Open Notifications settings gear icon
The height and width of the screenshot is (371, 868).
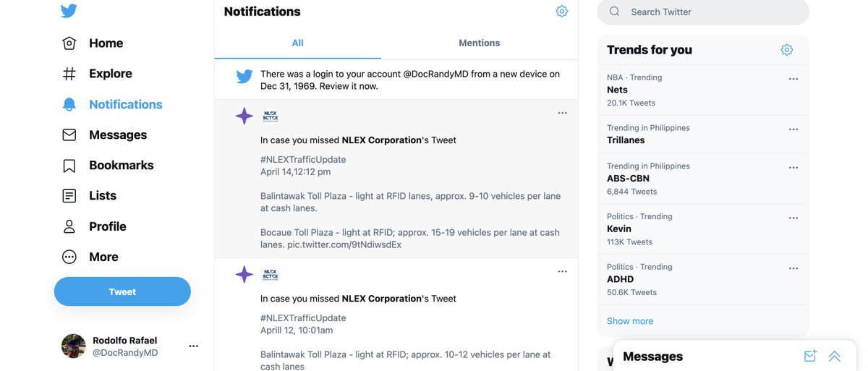[x=562, y=12]
